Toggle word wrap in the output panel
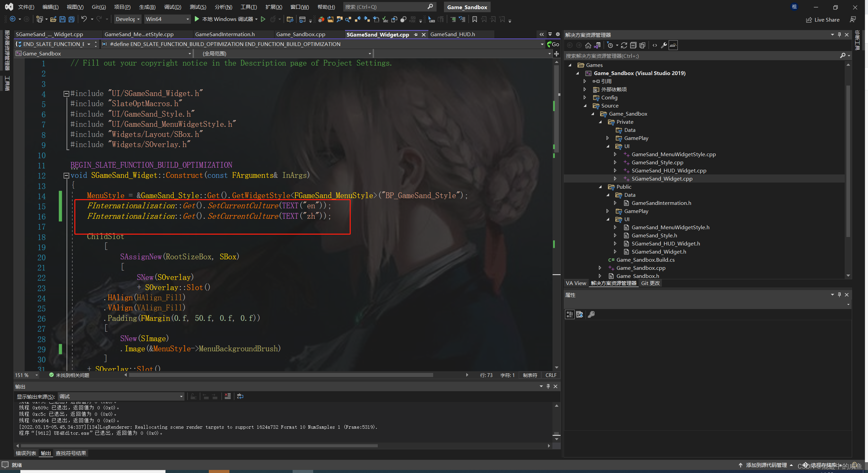Viewport: 868px width, 473px height. (x=240, y=396)
